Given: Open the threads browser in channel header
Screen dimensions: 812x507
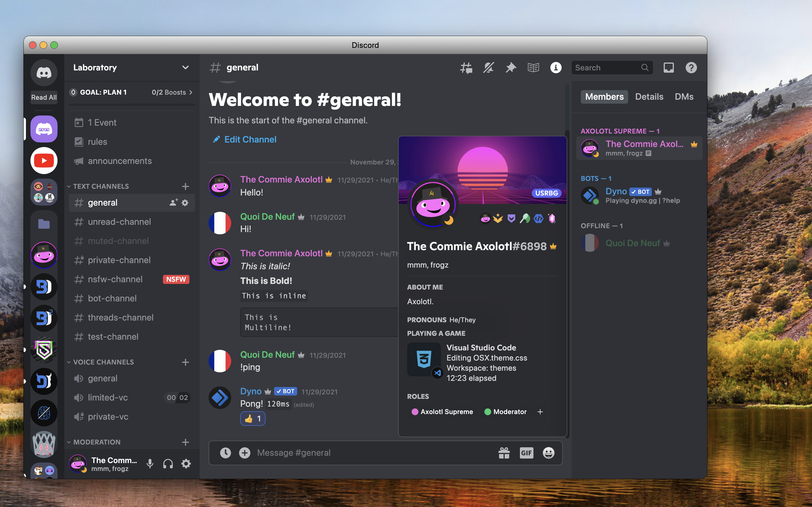Looking at the screenshot, I should pyautogui.click(x=466, y=67).
